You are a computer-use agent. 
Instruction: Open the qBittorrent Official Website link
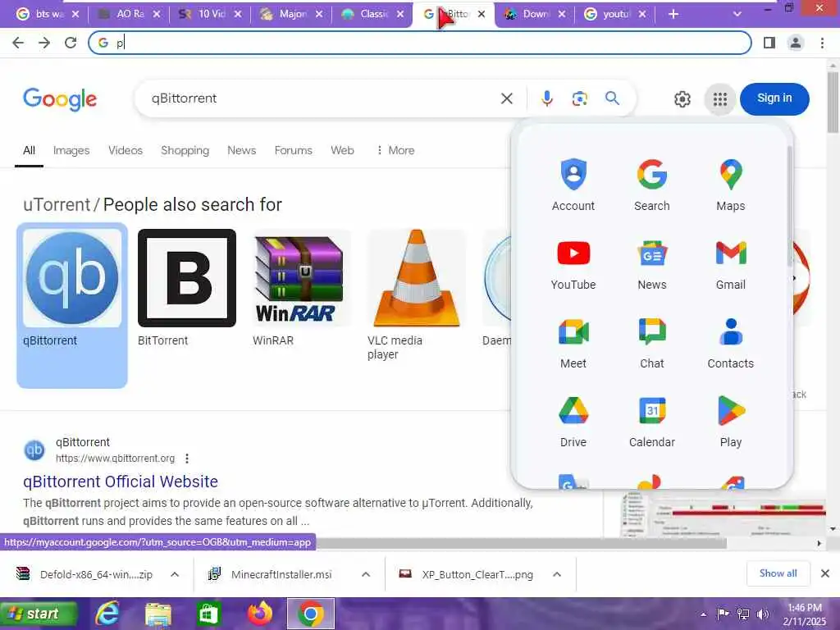tap(121, 482)
